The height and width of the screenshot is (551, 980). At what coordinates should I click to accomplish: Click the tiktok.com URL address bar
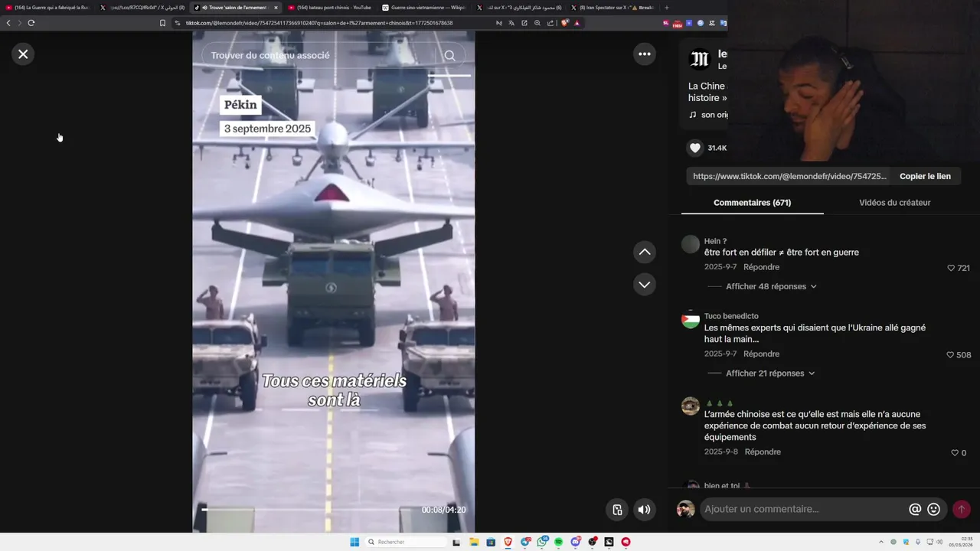(319, 23)
